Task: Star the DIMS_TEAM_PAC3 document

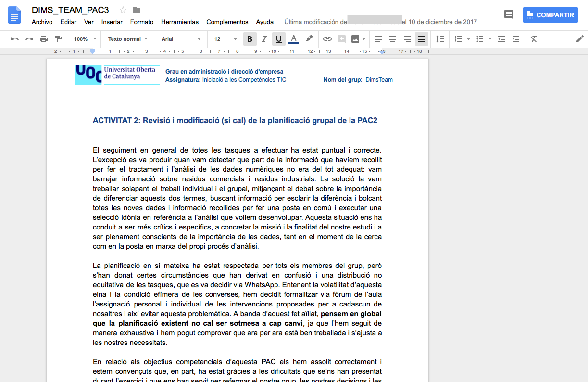Action: pos(123,10)
